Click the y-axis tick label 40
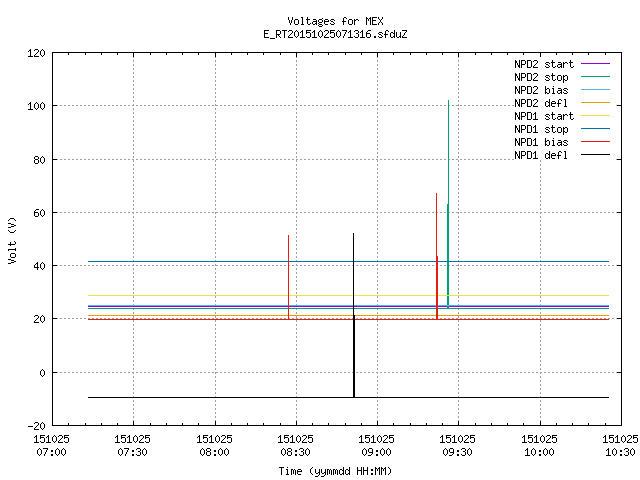This screenshot has height=480, width=640. (40, 266)
